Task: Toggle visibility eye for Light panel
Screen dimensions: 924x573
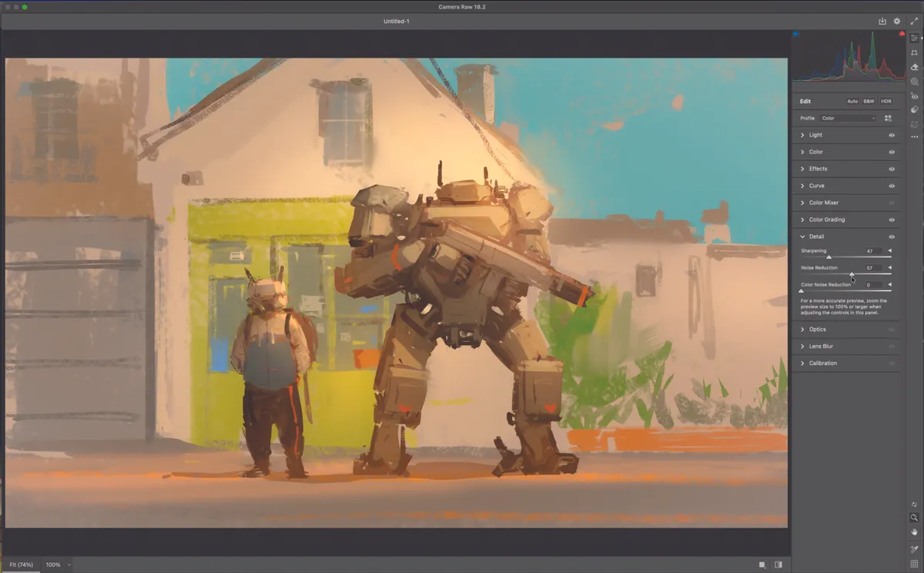Action: coord(892,135)
